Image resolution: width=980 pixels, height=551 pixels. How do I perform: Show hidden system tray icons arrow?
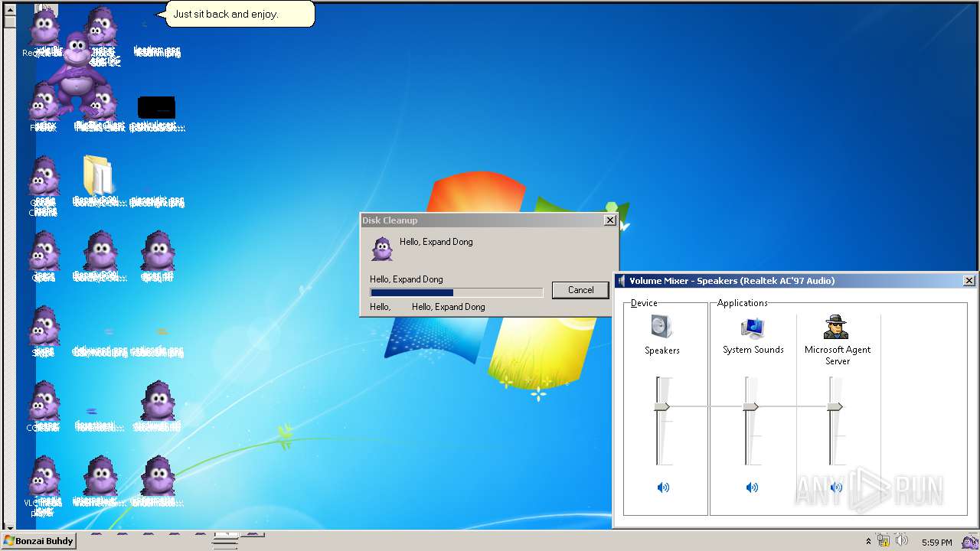coord(868,542)
